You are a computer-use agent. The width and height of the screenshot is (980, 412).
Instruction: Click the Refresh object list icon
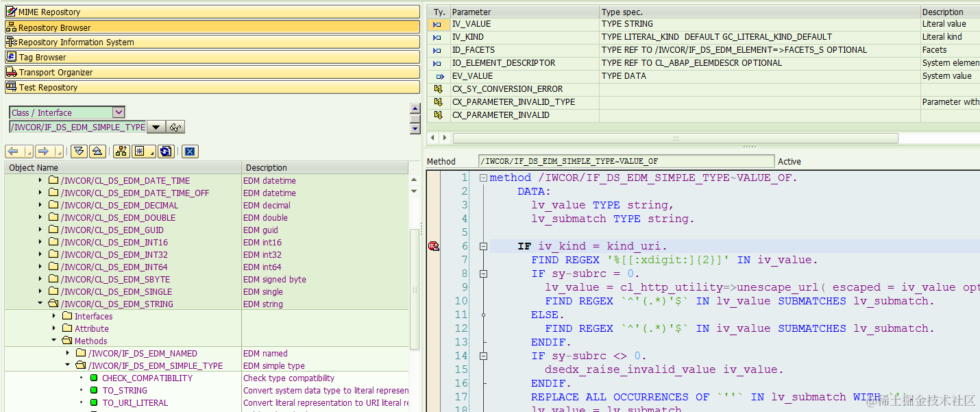(x=165, y=151)
